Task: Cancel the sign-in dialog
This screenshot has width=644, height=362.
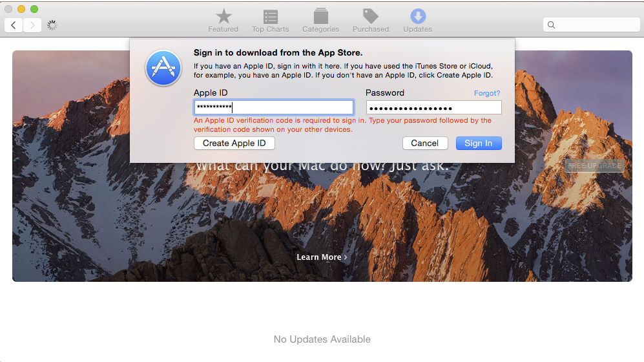Action: point(424,143)
